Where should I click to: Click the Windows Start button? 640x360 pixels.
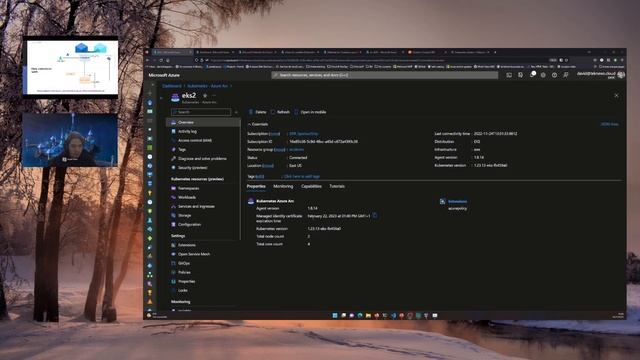(x=335, y=316)
